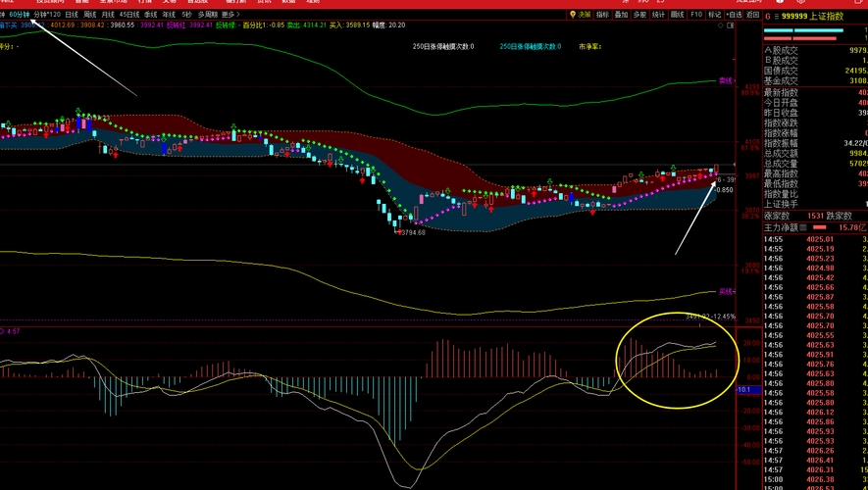The width and height of the screenshot is (868, 490).
Task: Click the 基金成交 row
Action: tap(815, 80)
